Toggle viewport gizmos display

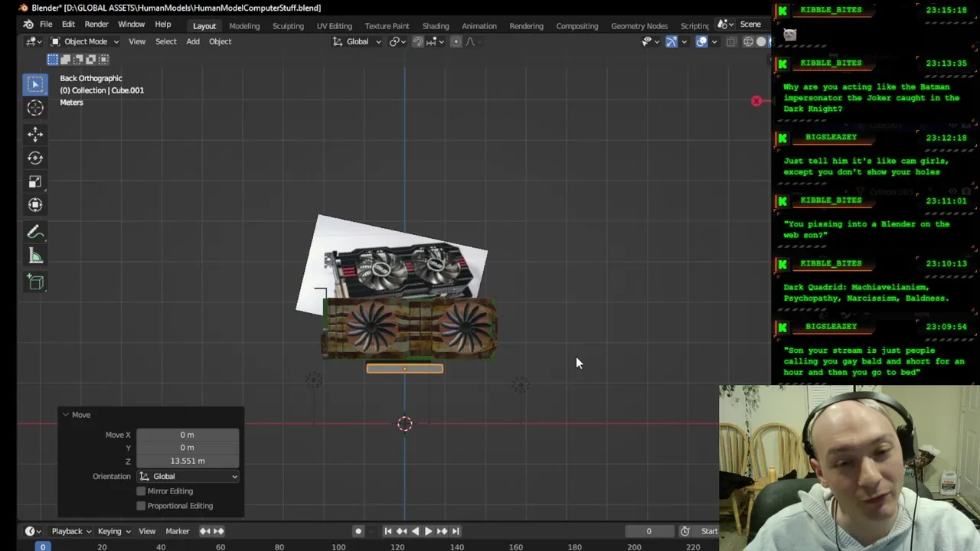[x=671, y=41]
